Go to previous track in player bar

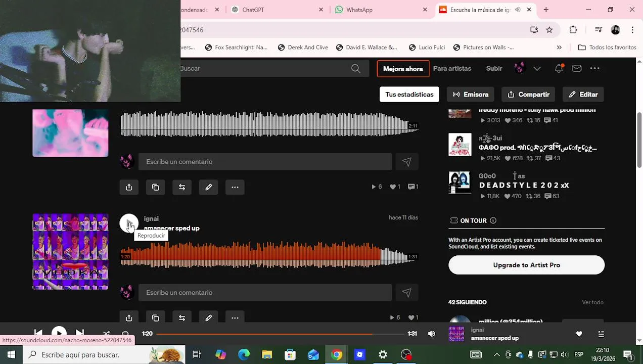(x=38, y=333)
